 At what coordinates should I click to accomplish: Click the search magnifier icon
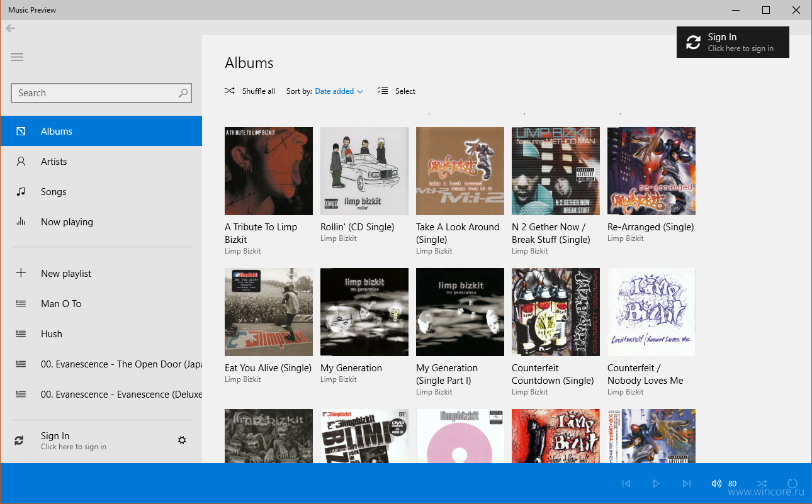point(183,93)
